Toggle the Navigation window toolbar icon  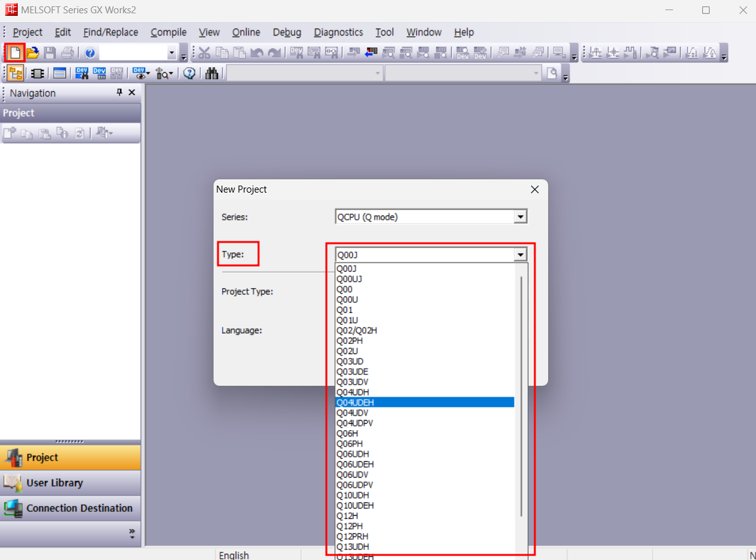[x=15, y=73]
